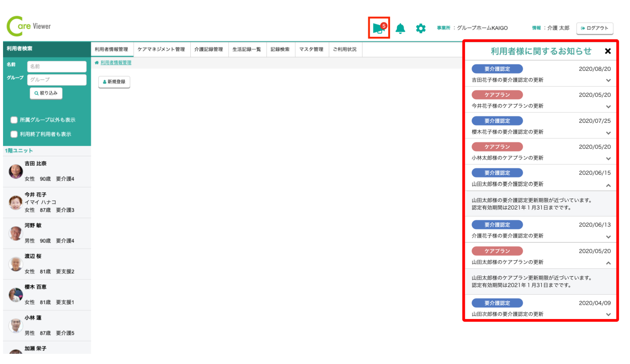Expand 小林太郎様のケアプランの更新 notice
The image size is (630, 364).
(x=608, y=159)
